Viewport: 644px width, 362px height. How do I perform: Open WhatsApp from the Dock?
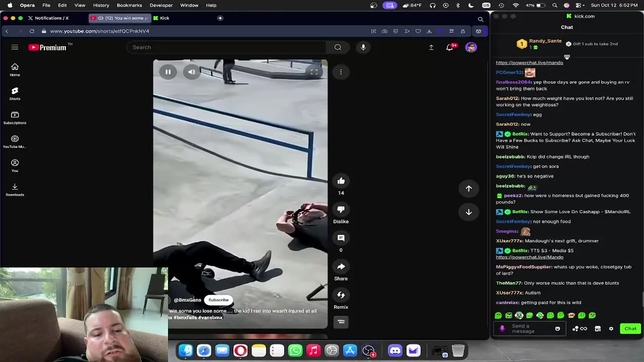click(x=295, y=350)
